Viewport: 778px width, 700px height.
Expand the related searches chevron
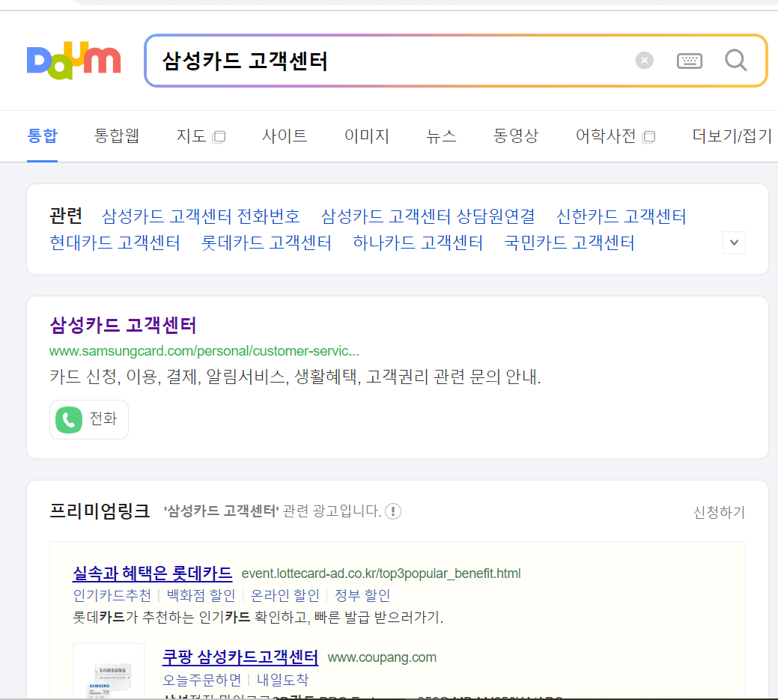(734, 243)
